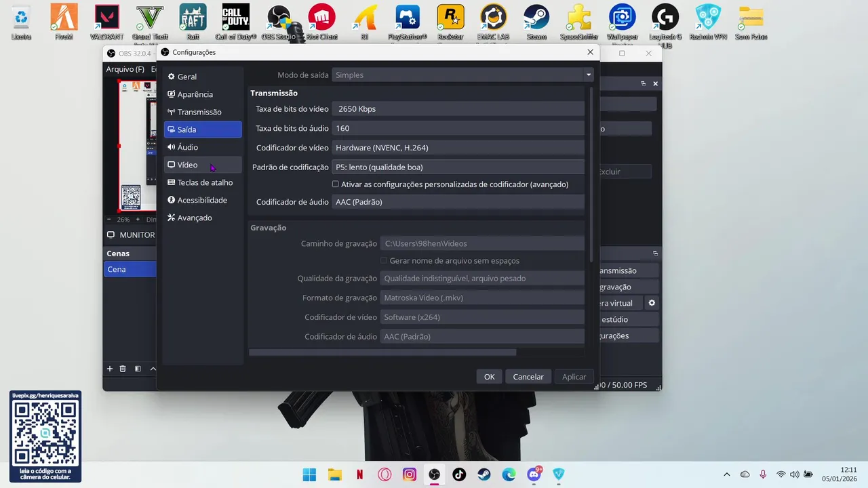The image size is (868, 488).
Task: Open the Riot Client desktop icon
Action: (321, 22)
